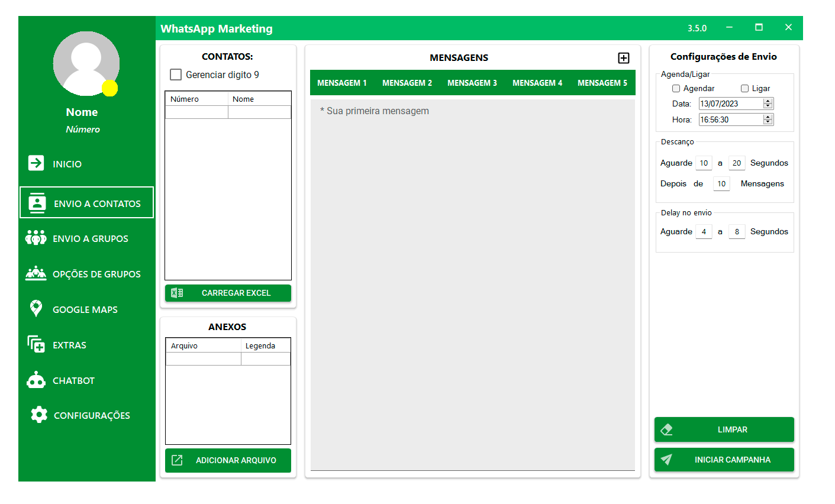This screenshot has height=504, width=835.
Task: Click the EXTRAS plus-pages icon
Action: pyautogui.click(x=36, y=344)
